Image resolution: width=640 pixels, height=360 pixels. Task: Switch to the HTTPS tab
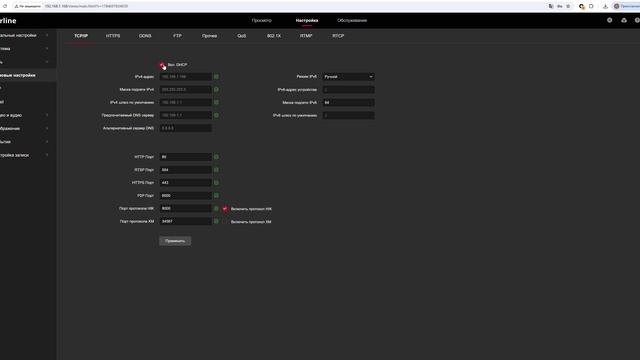[x=113, y=36]
